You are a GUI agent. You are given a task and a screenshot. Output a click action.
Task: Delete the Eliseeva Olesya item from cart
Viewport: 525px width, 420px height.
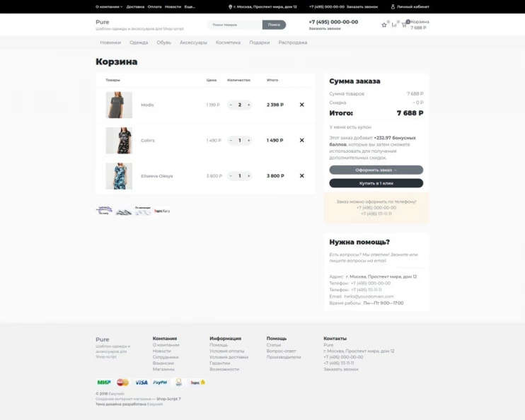[301, 175]
